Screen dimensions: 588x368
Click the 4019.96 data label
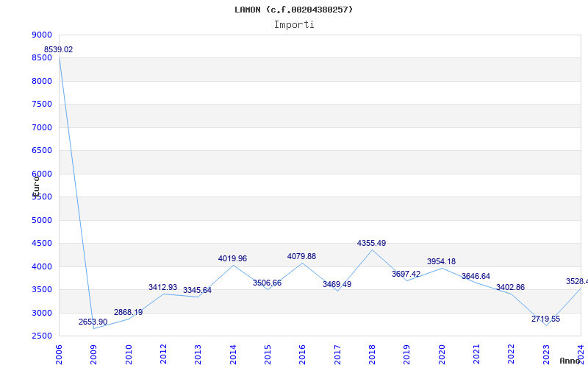tap(232, 258)
